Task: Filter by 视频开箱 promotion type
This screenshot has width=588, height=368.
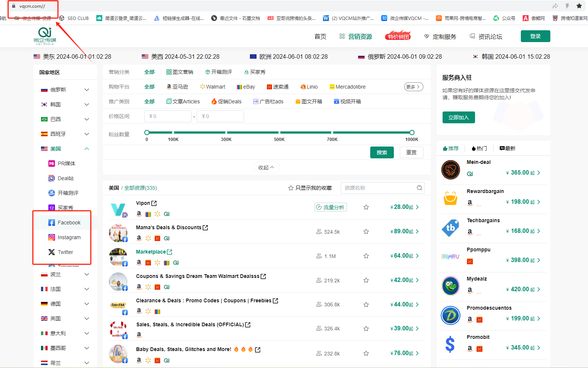Action: [x=347, y=102]
